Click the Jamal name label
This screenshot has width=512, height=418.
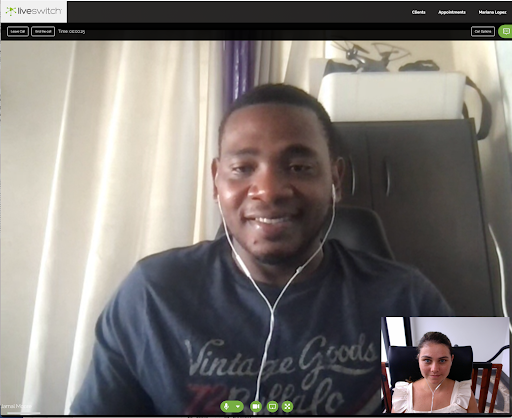click(x=16, y=406)
